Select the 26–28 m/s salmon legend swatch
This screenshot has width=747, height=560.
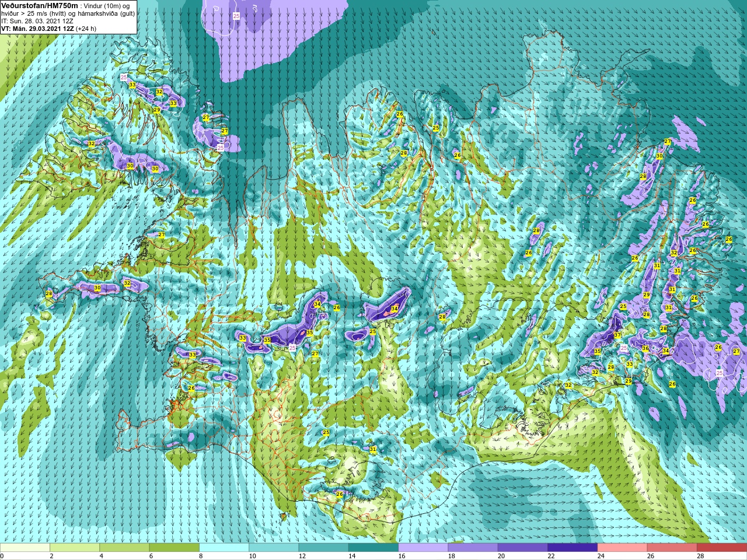click(672, 548)
